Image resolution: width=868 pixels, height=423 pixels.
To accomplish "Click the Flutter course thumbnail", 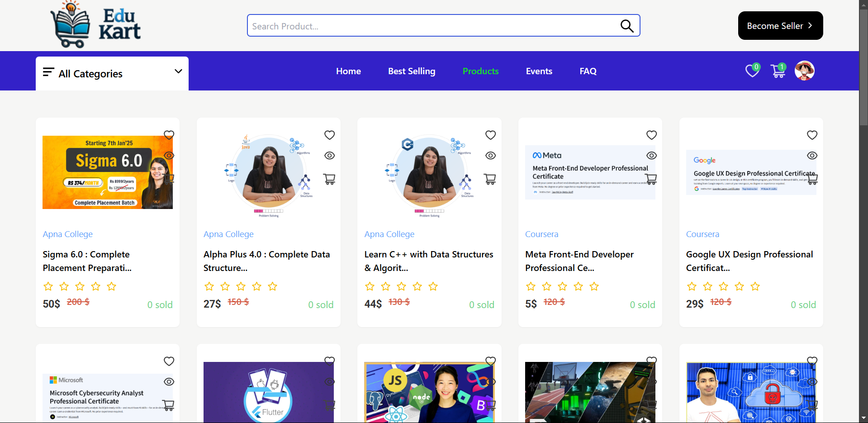I will (x=269, y=392).
